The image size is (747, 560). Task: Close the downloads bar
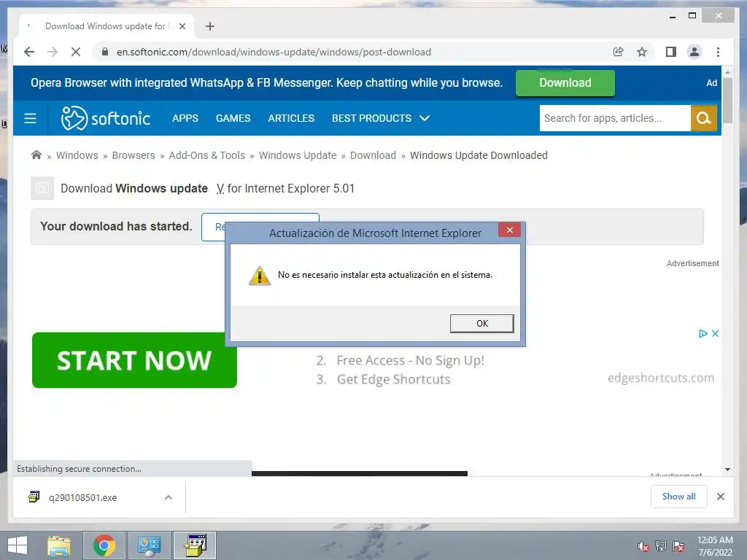pyautogui.click(x=720, y=497)
